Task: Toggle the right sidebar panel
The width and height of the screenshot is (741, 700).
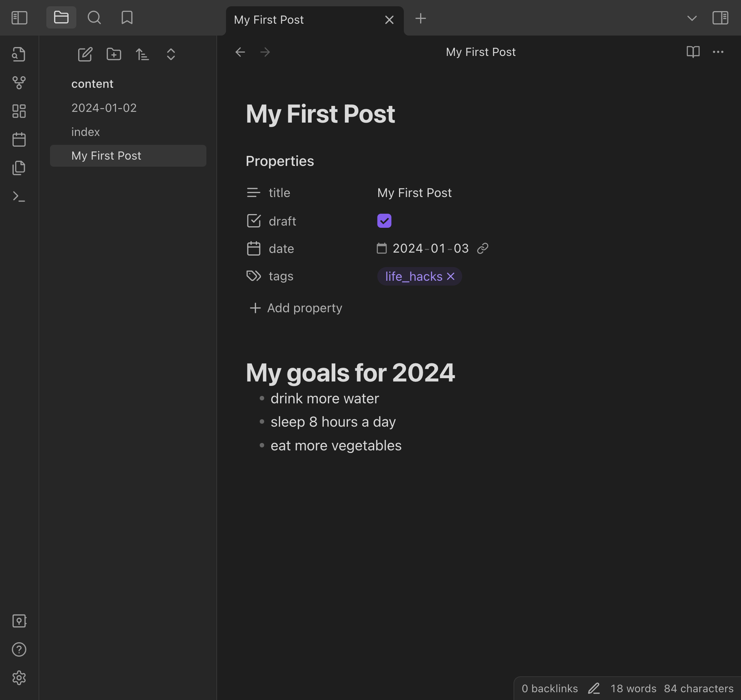Action: [x=720, y=18]
